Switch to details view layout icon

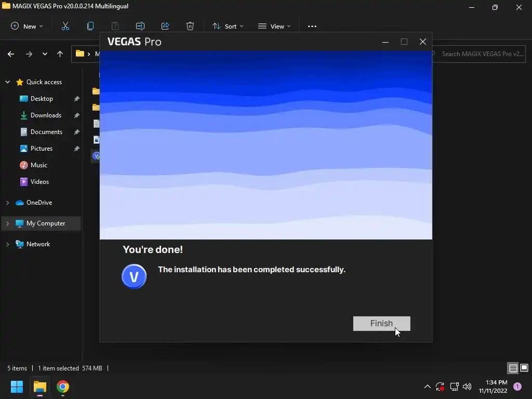513,368
